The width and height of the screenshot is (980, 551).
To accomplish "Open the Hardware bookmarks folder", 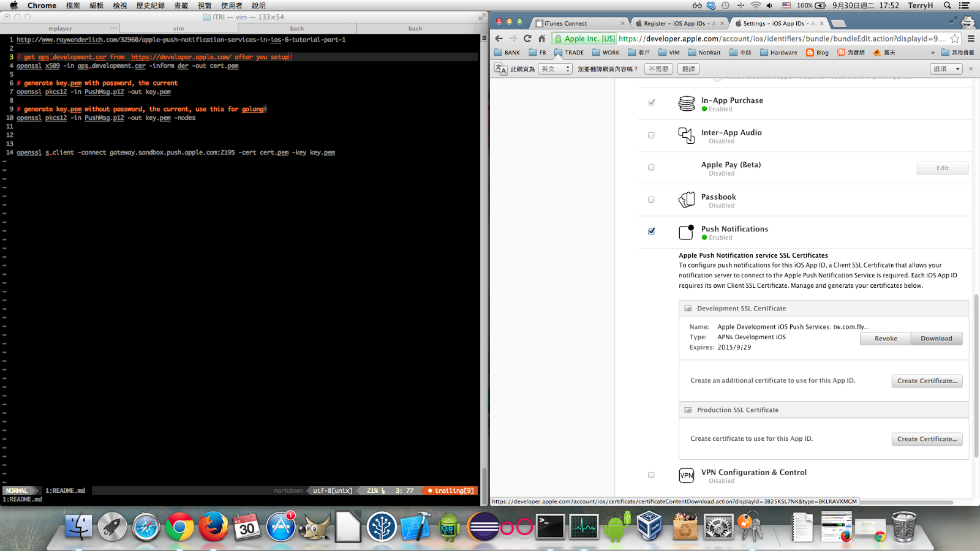I will (778, 53).
